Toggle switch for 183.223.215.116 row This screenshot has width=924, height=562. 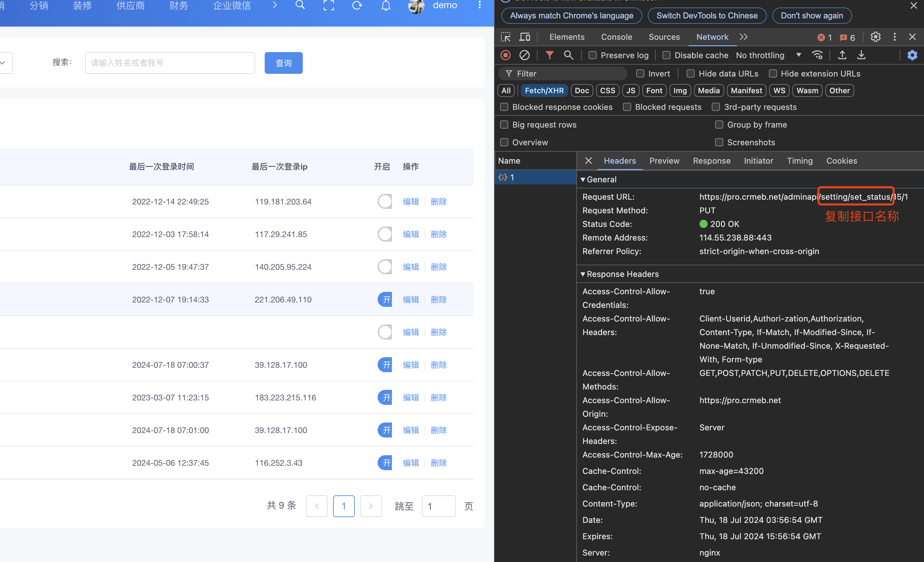pyautogui.click(x=385, y=397)
